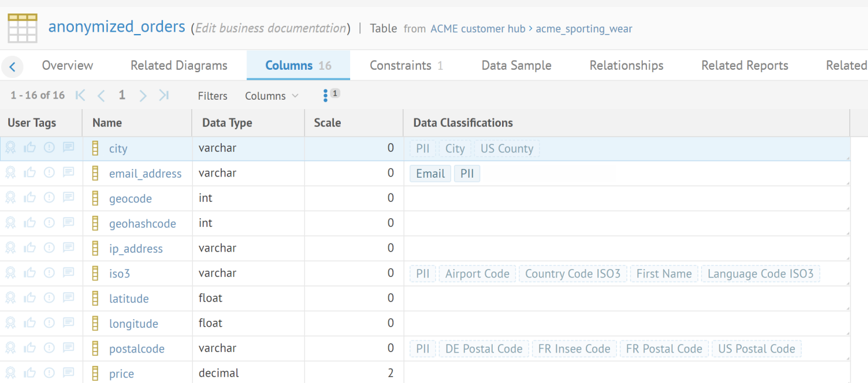The width and height of the screenshot is (868, 383).
Task: Endorse the email_address column via thumbs-up icon
Action: coord(30,172)
